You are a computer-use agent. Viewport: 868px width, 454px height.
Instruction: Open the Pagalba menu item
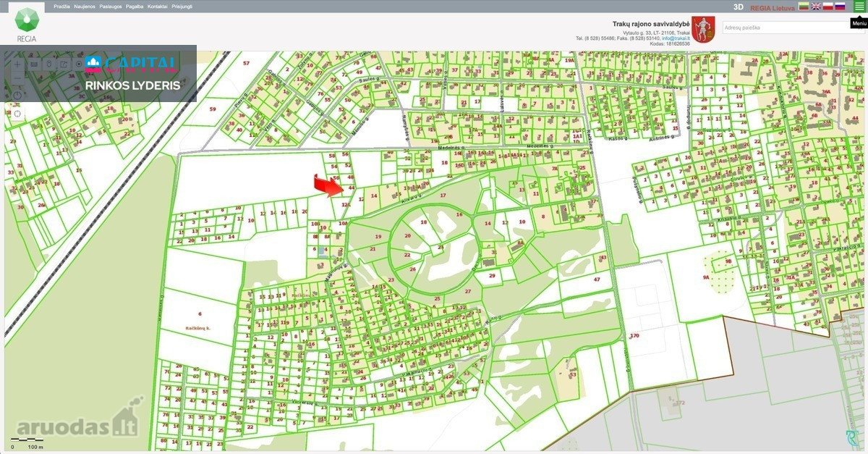134,6
